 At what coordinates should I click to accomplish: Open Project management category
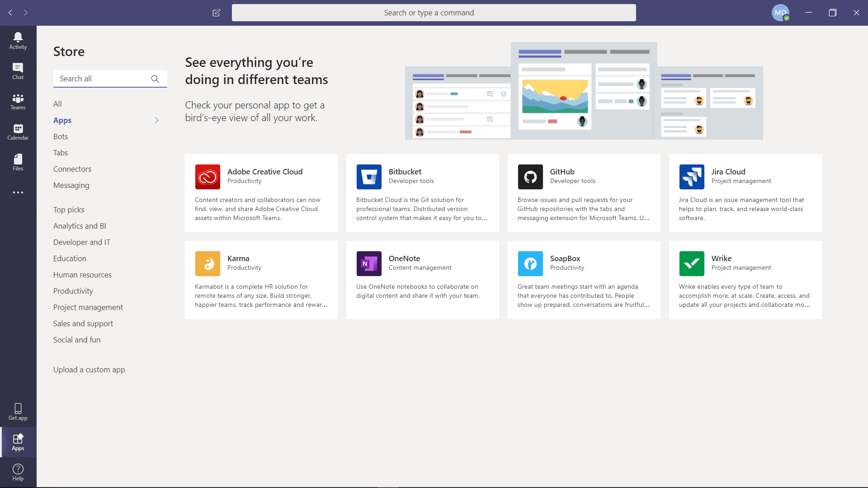pos(88,307)
